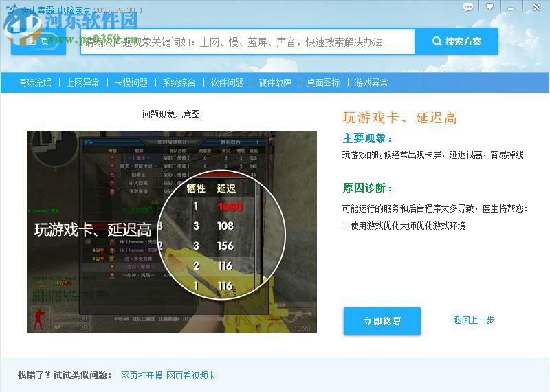Click the 返回上一步 back link
550x392 pixels.
click(474, 320)
